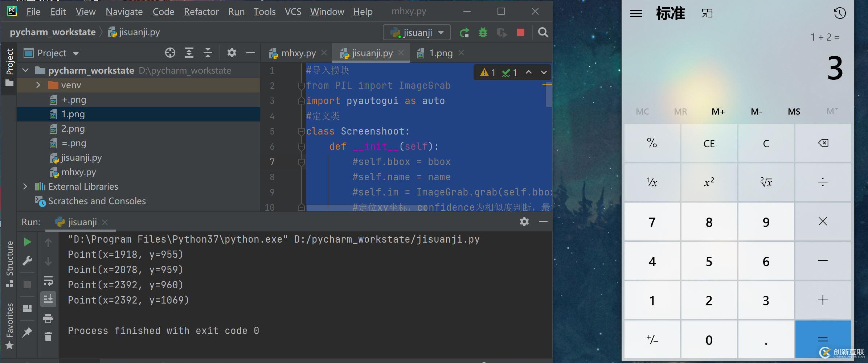
Task: Stop the process with red square icon
Action: pos(520,33)
